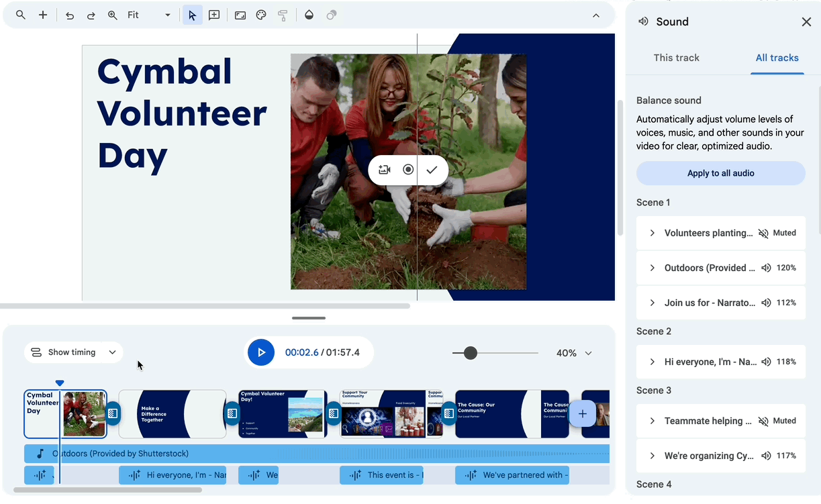Image resolution: width=821 pixels, height=504 pixels.
Task: Click Apply to all audio button
Action: click(721, 173)
